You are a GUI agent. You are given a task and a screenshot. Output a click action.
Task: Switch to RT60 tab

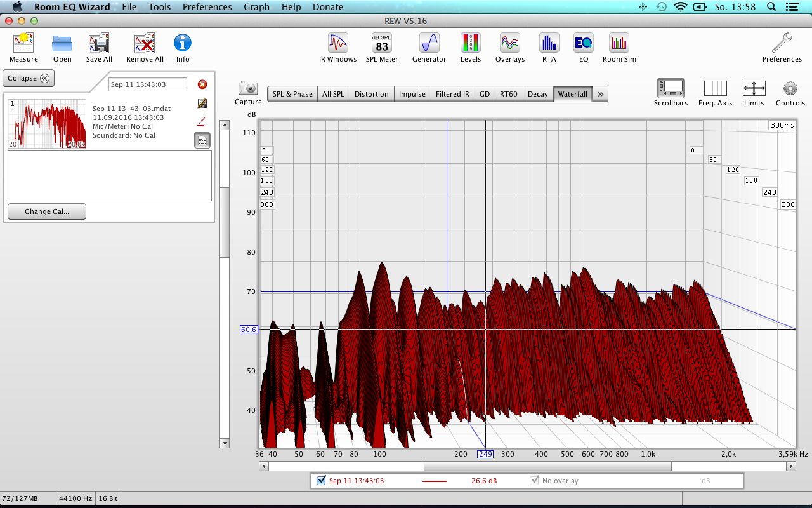coord(509,94)
